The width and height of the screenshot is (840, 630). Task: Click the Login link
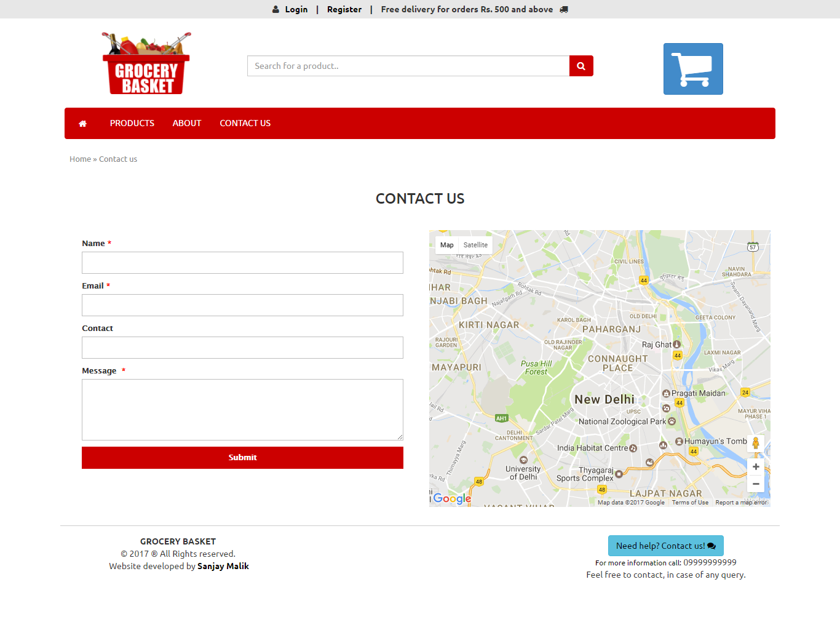click(x=296, y=9)
